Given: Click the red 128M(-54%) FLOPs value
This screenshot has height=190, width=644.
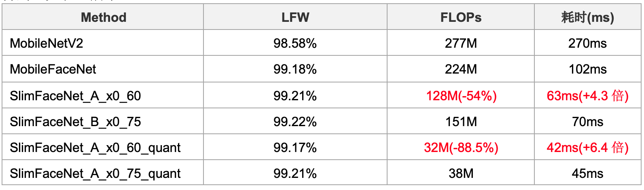Looking at the screenshot, I should (461, 96).
